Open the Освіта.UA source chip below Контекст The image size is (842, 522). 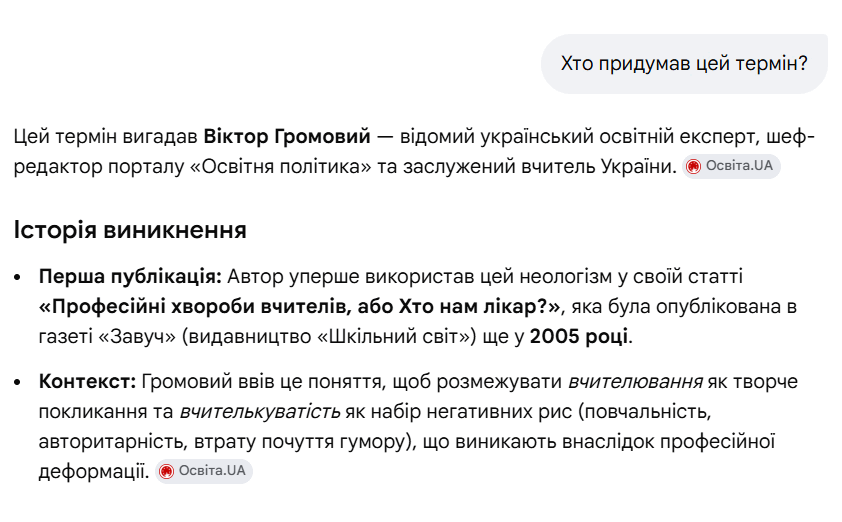pyautogui.click(x=204, y=472)
